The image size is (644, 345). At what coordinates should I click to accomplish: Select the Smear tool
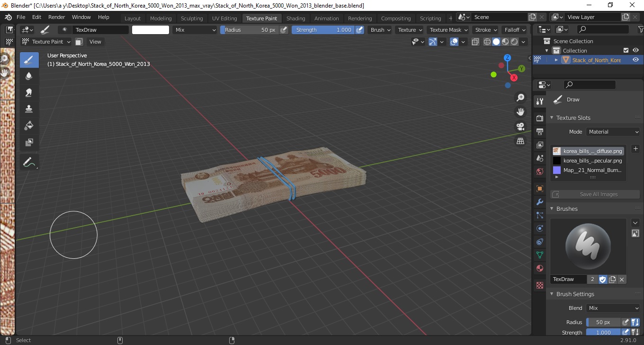point(29,92)
